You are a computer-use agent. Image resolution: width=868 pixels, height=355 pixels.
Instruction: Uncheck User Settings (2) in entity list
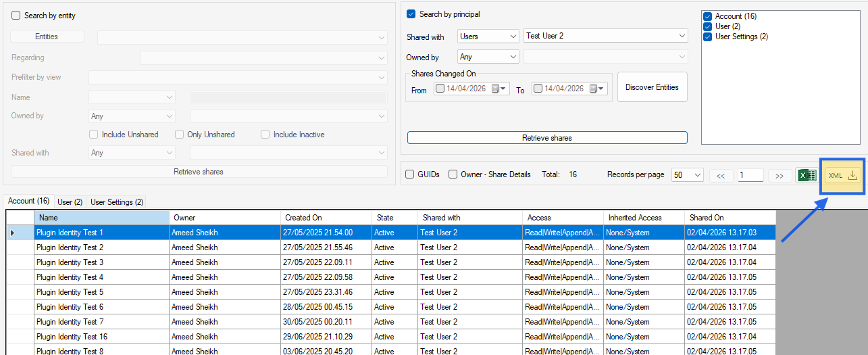tap(707, 37)
